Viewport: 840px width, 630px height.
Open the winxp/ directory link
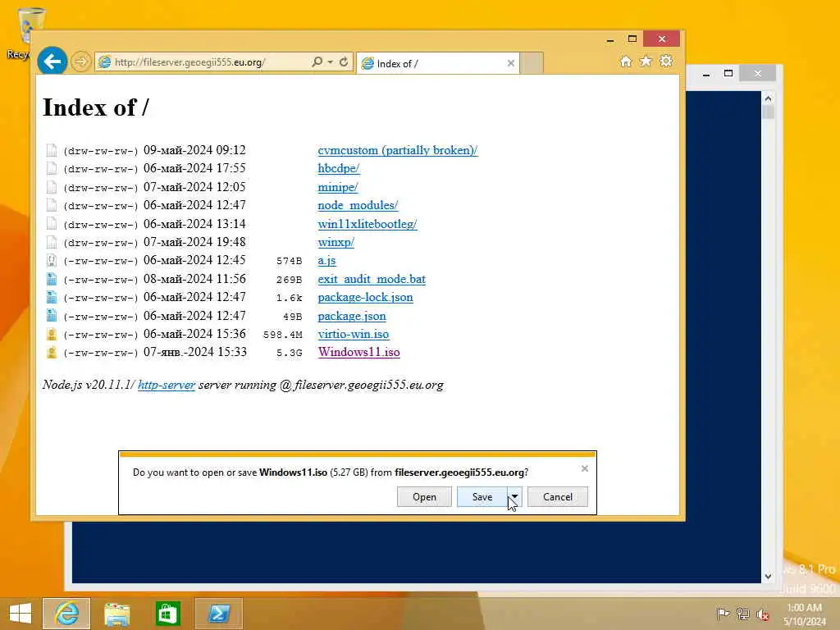(336, 242)
